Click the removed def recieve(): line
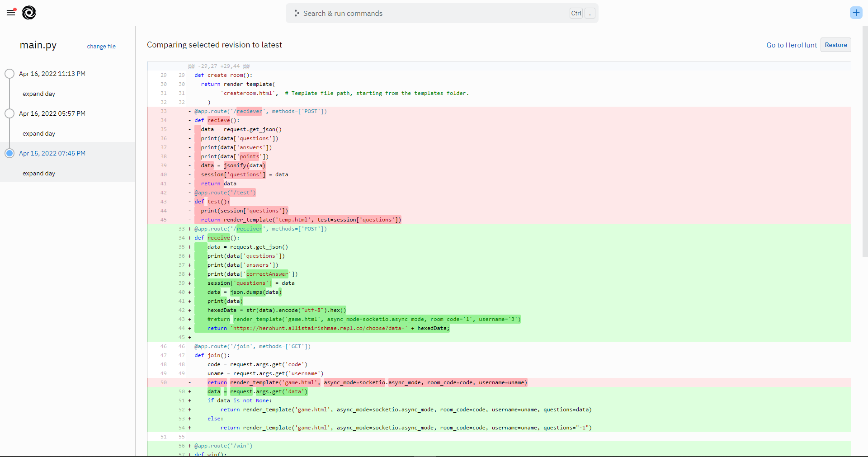Screen dimensions: 868x457 (x=499, y=120)
